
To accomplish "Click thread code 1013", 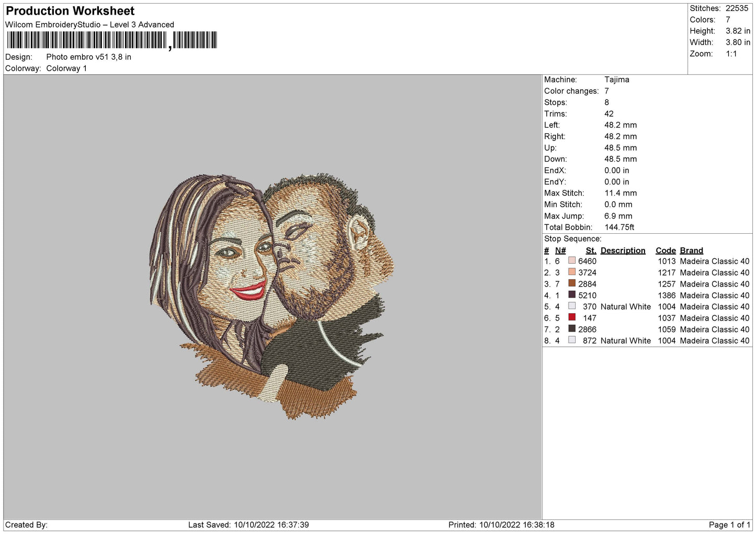I will [x=667, y=262].
